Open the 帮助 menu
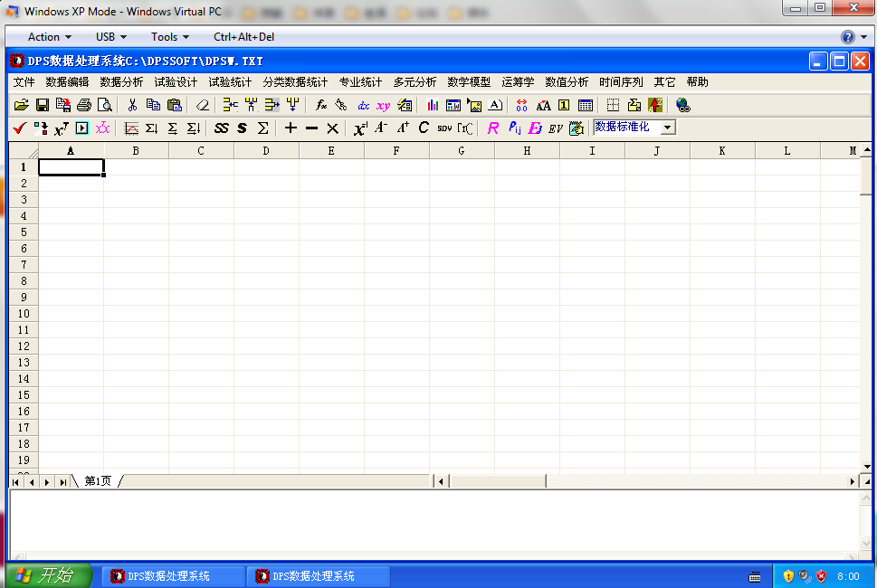This screenshot has height=588, width=877. pyautogui.click(x=698, y=82)
